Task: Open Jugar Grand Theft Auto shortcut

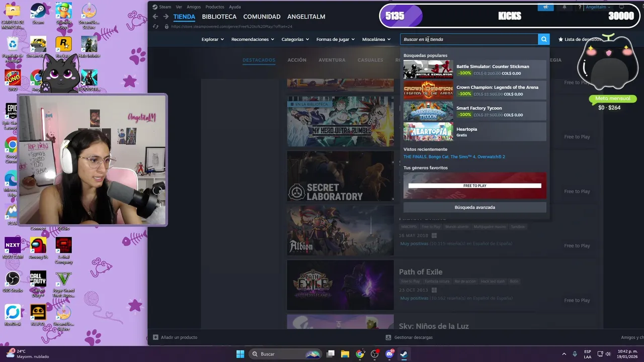Action: click(63, 284)
